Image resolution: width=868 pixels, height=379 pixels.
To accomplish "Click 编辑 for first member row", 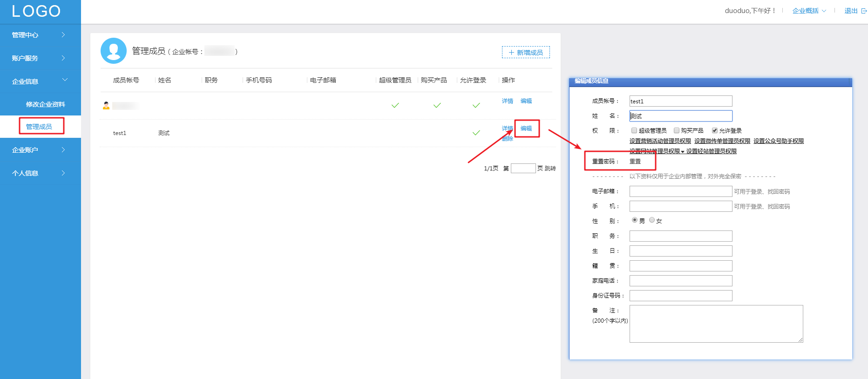I will 526,101.
